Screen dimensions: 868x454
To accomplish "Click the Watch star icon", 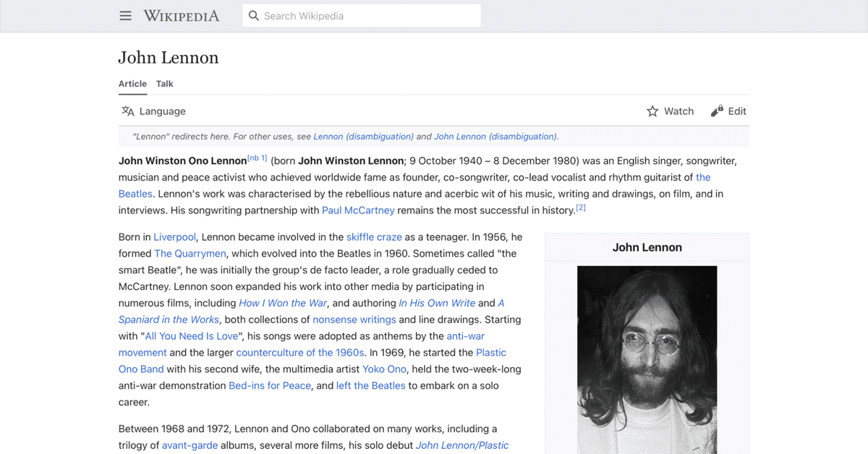I will click(652, 111).
